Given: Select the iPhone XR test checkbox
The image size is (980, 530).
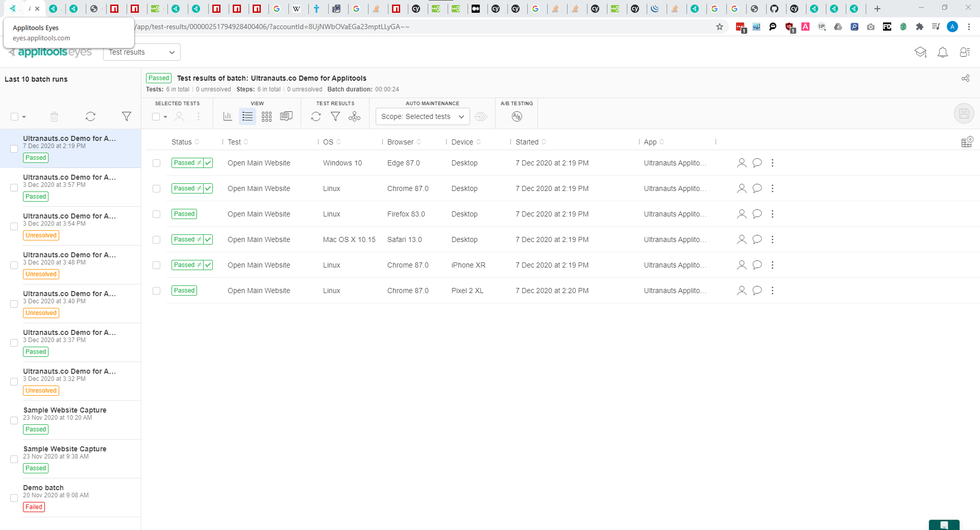Looking at the screenshot, I should (x=157, y=266).
